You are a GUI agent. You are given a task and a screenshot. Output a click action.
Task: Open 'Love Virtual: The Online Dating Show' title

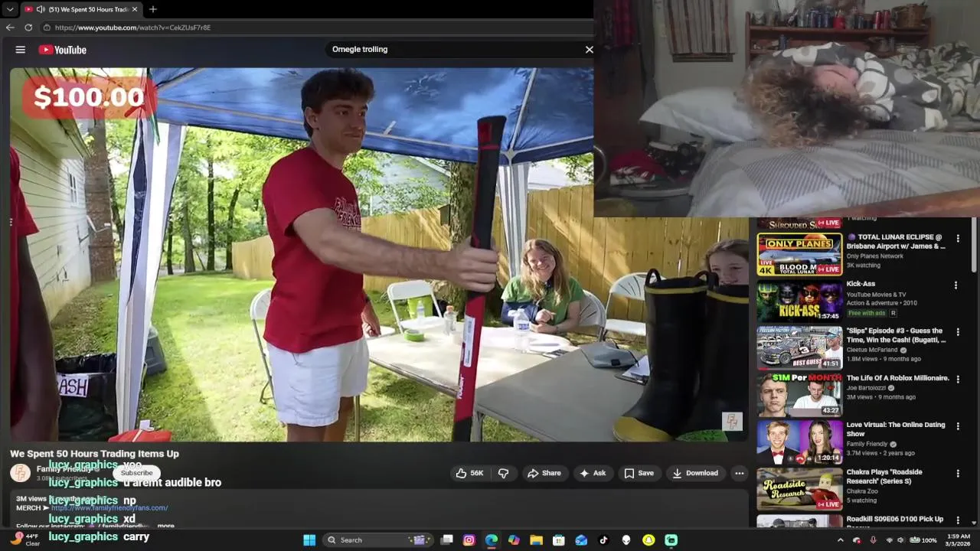pos(896,429)
